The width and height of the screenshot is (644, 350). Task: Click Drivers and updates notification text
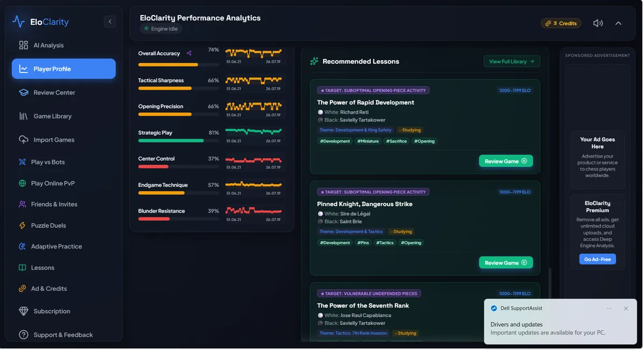click(516, 324)
